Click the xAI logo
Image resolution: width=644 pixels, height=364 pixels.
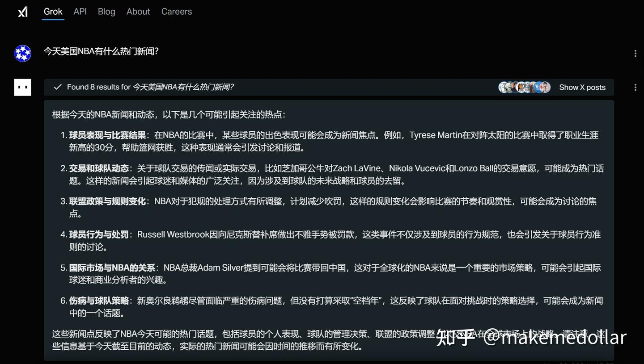click(x=22, y=12)
